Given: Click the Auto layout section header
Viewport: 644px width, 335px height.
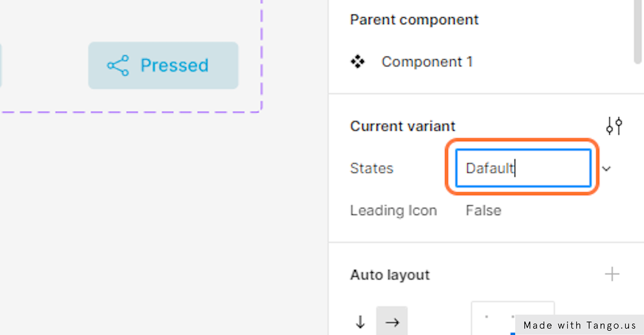Looking at the screenshot, I should tap(390, 275).
